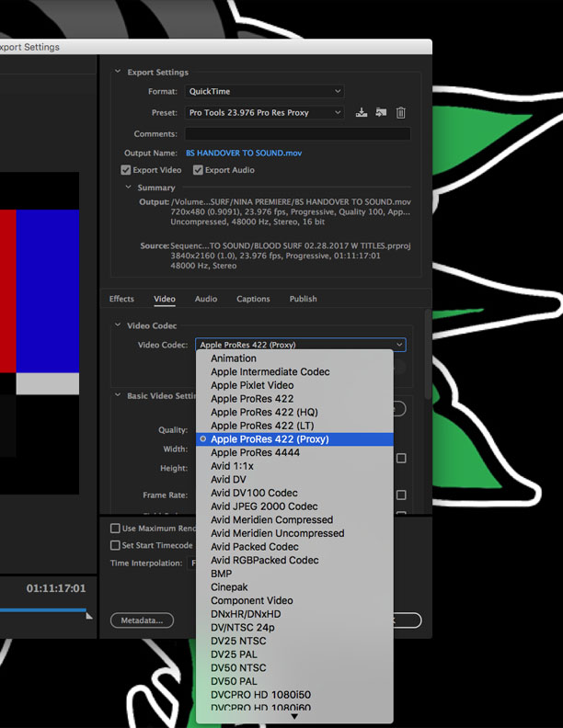This screenshot has width=563, height=728.
Task: Click the settings panel vertical scrollbar
Action: click(x=428, y=354)
